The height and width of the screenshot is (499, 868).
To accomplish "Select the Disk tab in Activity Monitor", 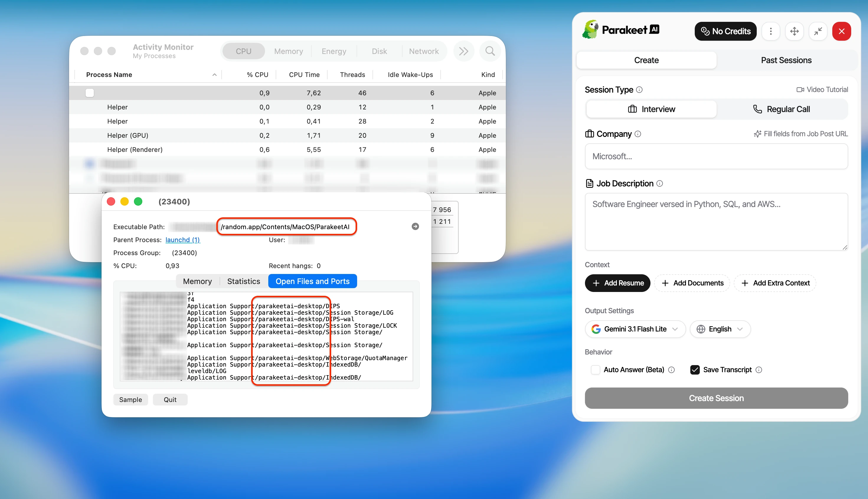I will (x=379, y=51).
